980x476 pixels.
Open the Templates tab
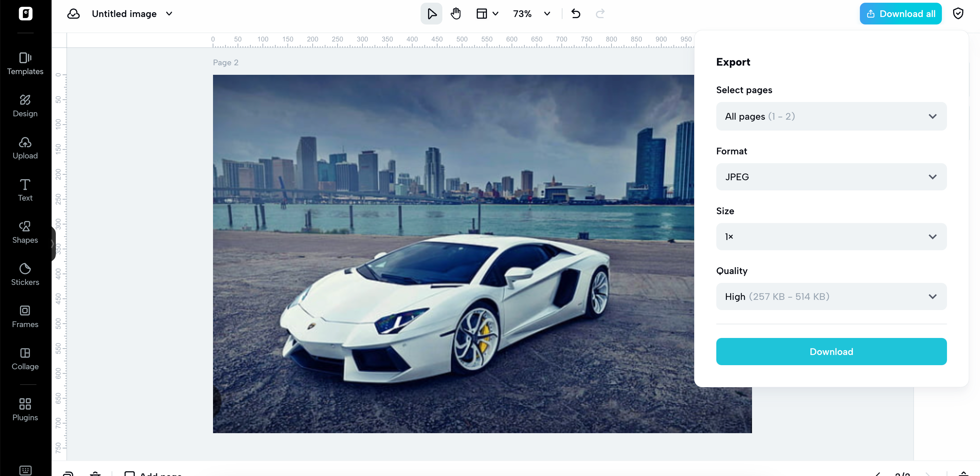click(x=25, y=63)
